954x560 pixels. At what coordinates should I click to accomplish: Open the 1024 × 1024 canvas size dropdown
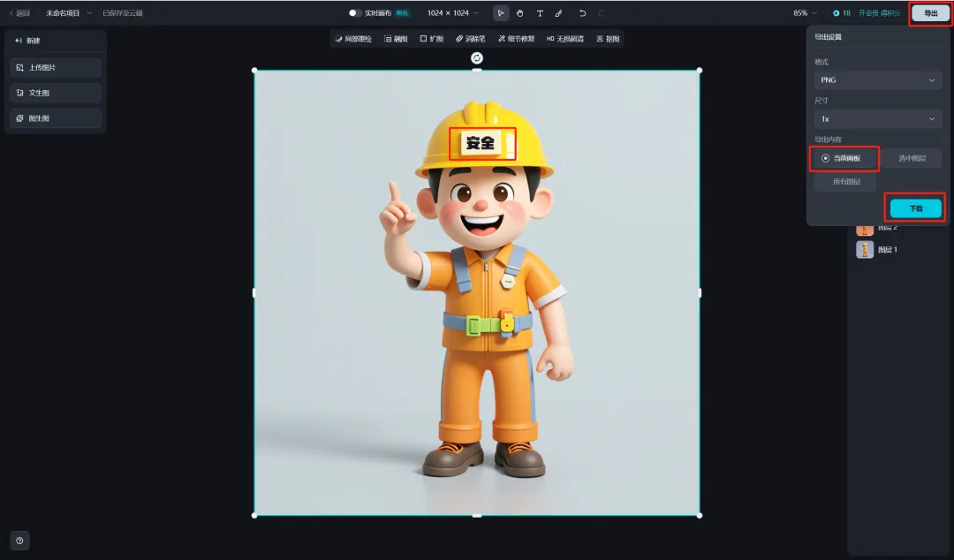pos(452,13)
